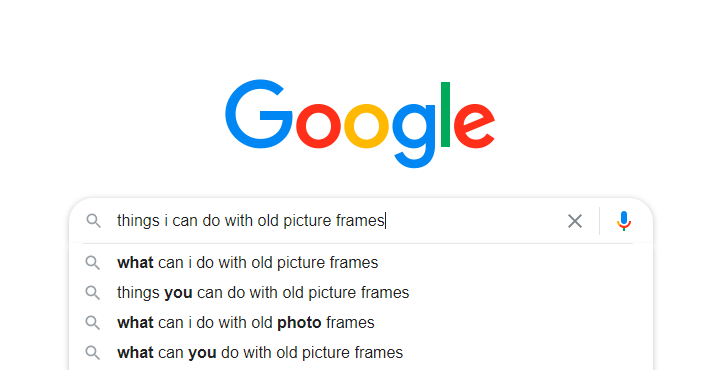Clear the search query with the X icon
The image size is (710, 370).
(x=575, y=221)
